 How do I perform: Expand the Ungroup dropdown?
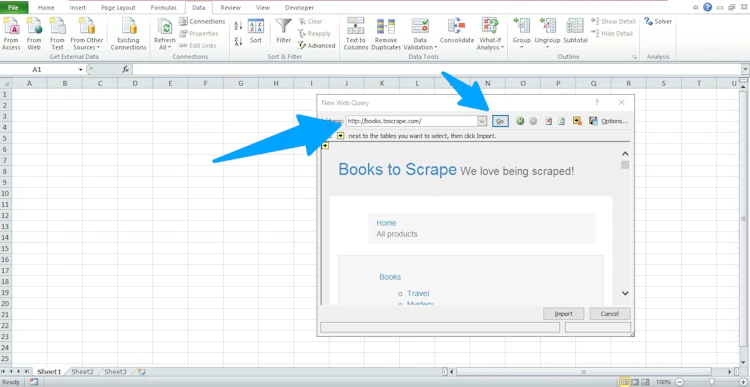click(547, 47)
